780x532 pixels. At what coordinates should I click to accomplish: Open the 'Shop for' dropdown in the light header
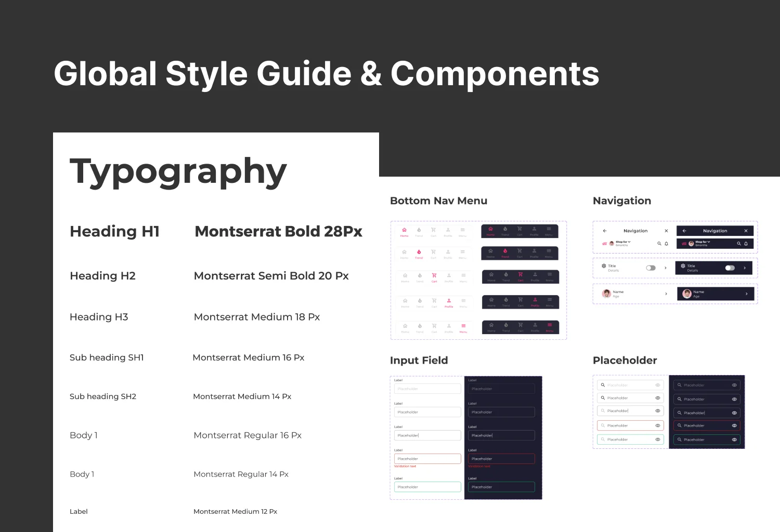[x=623, y=242]
